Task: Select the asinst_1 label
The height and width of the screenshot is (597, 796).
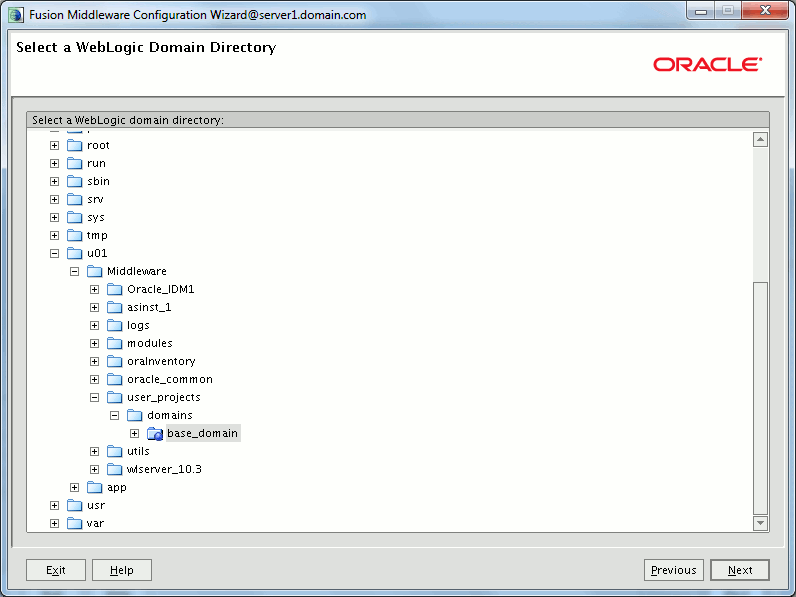Action: pos(149,308)
